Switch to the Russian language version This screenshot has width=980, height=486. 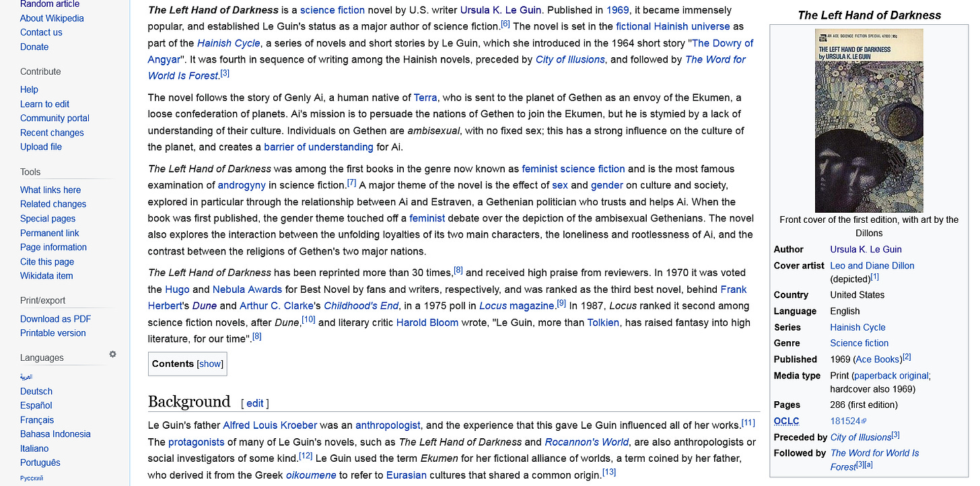[32, 478]
